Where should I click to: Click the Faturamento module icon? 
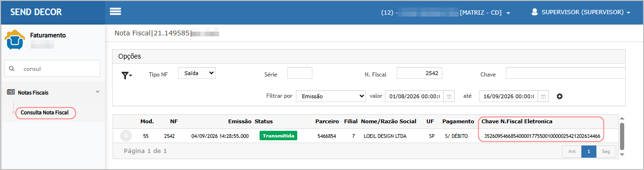click(15, 40)
